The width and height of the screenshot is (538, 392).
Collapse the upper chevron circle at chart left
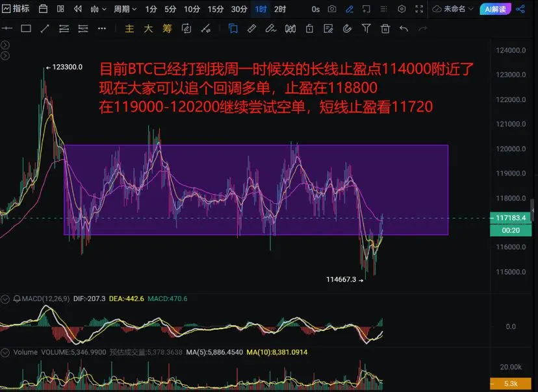point(5,45)
